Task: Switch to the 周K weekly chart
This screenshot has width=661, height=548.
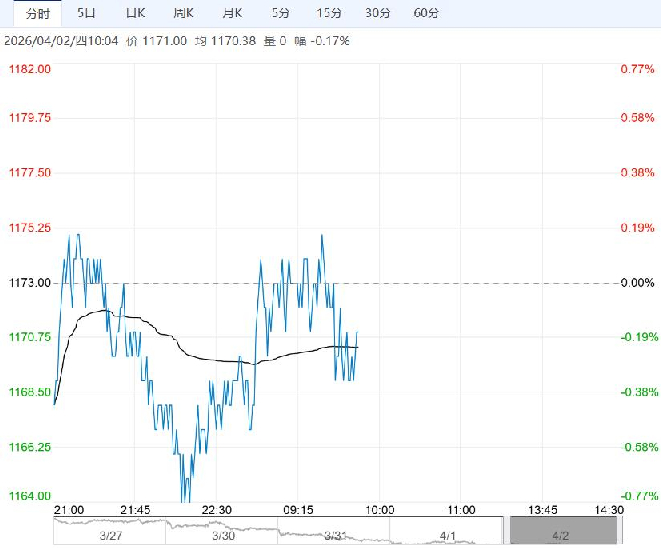Action: [x=183, y=13]
